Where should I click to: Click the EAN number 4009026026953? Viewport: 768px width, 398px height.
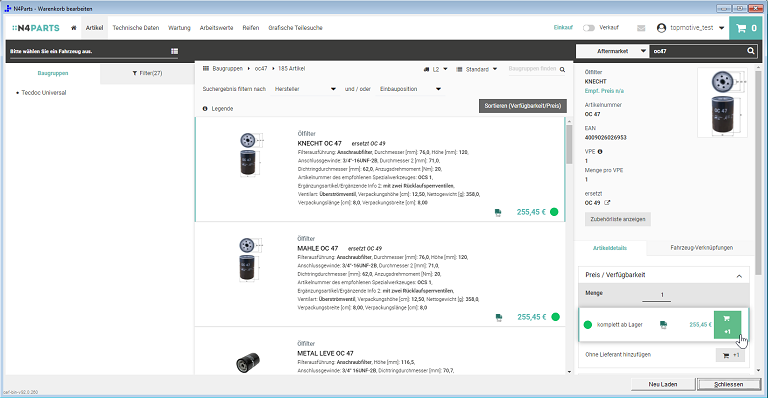pos(605,138)
